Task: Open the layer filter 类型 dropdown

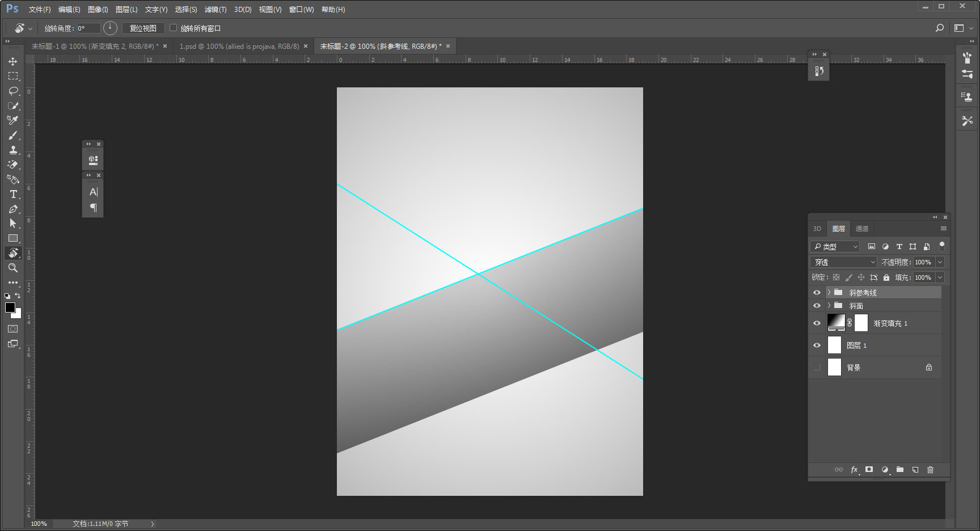Action: [x=835, y=247]
